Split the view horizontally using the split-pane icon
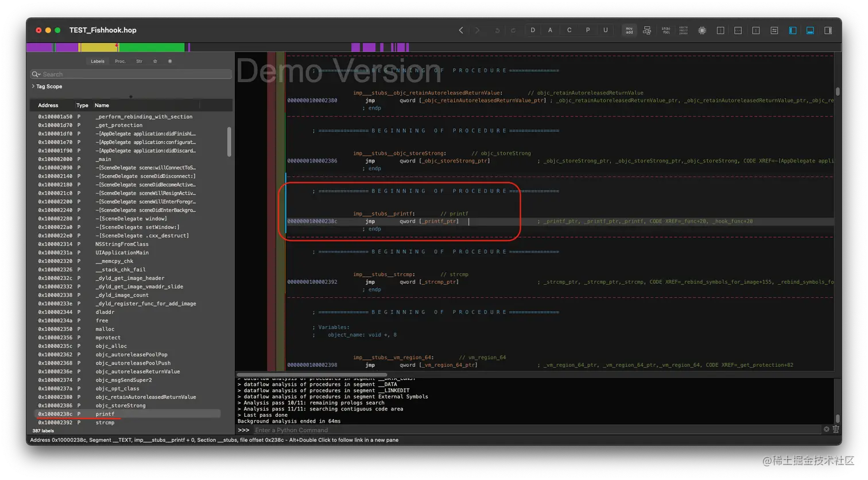 (738, 30)
